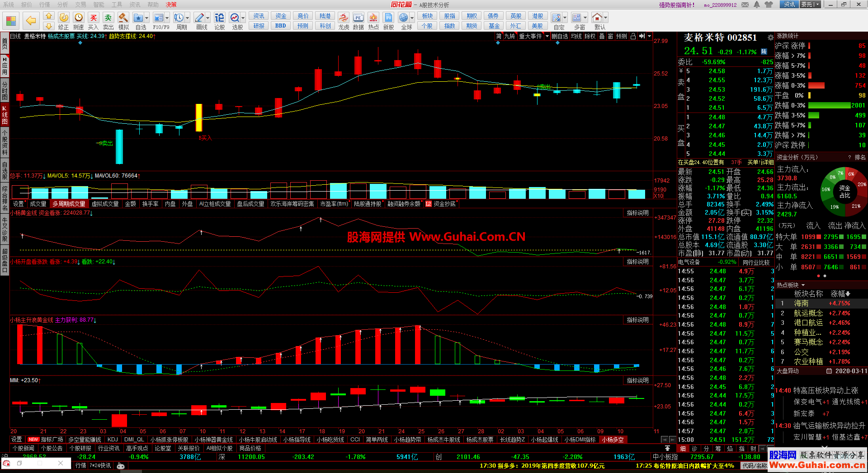Toggle the 叠 overlay option

tap(602, 36)
